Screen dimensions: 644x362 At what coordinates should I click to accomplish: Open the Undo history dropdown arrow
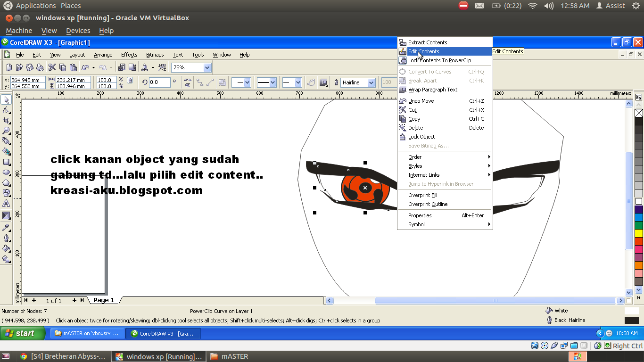coord(93,67)
